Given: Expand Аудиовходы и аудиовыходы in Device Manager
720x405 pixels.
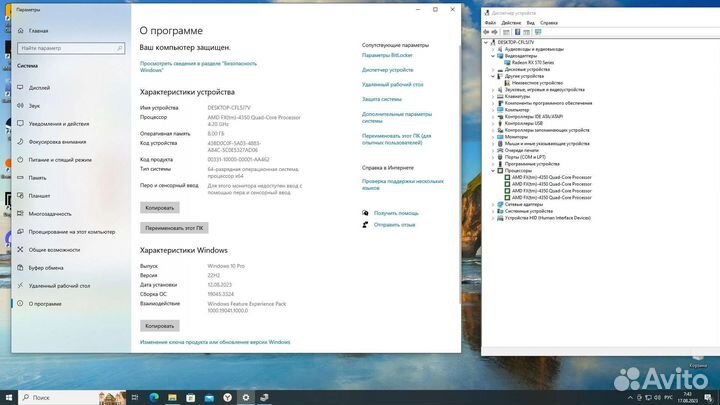Looking at the screenshot, I should 493,49.
